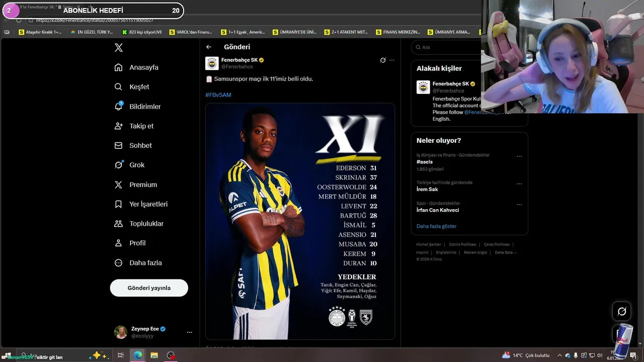Click Fenerbahçe SK avatar under Alakalı kişiler
This screenshot has height=362, width=644.
[x=423, y=87]
